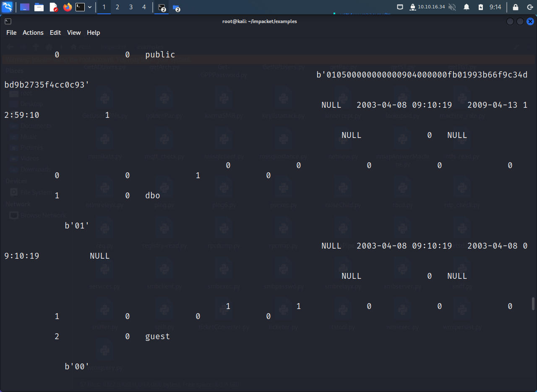Close the terminal with blue X button
This screenshot has width=537, height=392.
(530, 21)
